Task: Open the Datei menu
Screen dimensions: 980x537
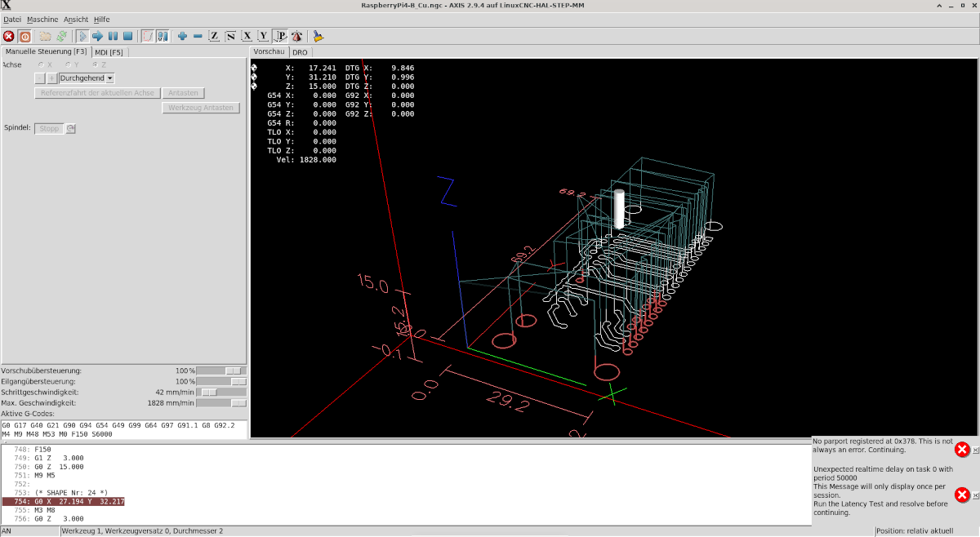Action: 11,19
